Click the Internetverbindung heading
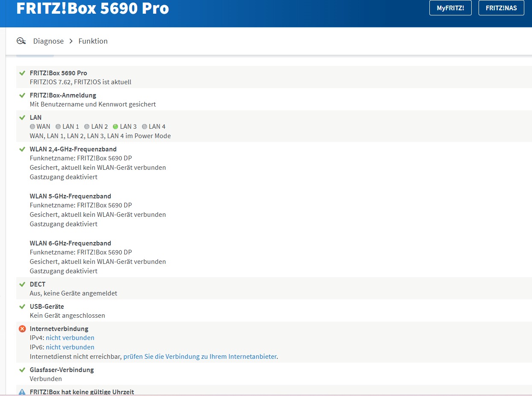532x396 pixels. click(59, 329)
